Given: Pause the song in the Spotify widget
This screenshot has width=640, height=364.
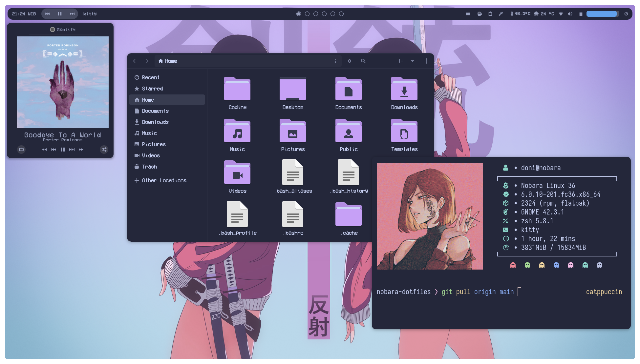Looking at the screenshot, I should (x=63, y=150).
